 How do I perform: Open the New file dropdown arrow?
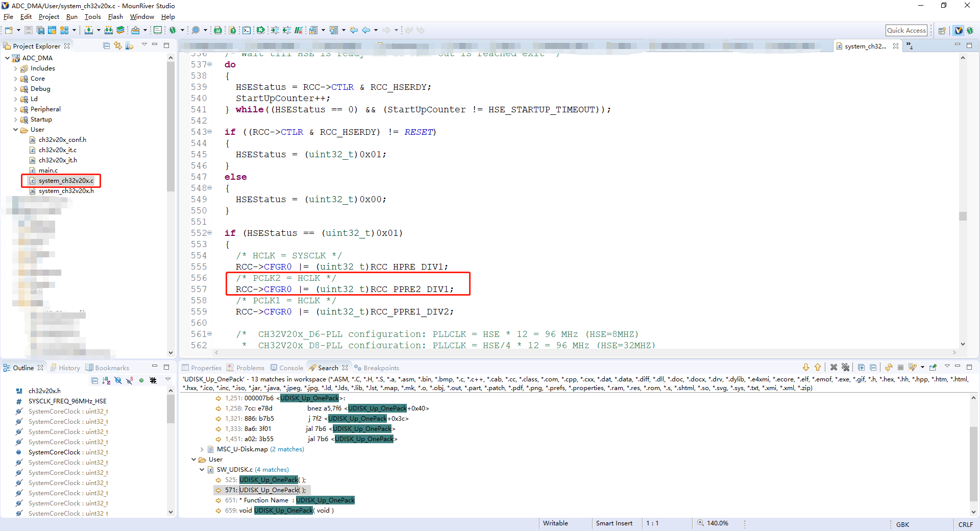point(18,30)
